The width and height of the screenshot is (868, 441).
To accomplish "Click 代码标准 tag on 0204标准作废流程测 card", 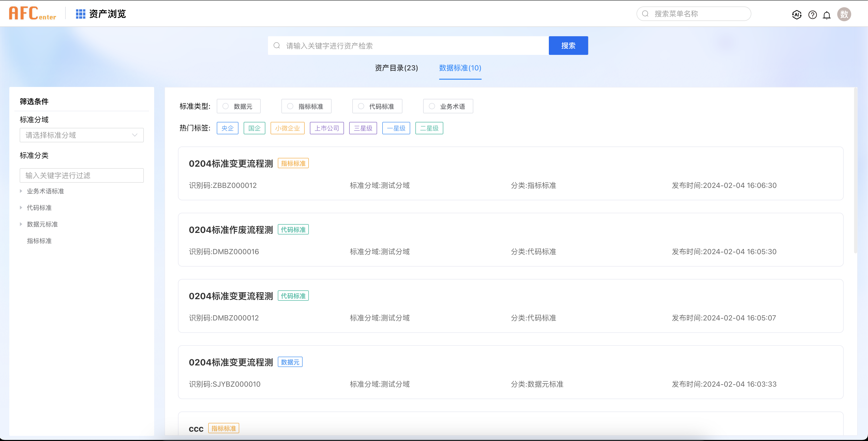I will (x=293, y=230).
